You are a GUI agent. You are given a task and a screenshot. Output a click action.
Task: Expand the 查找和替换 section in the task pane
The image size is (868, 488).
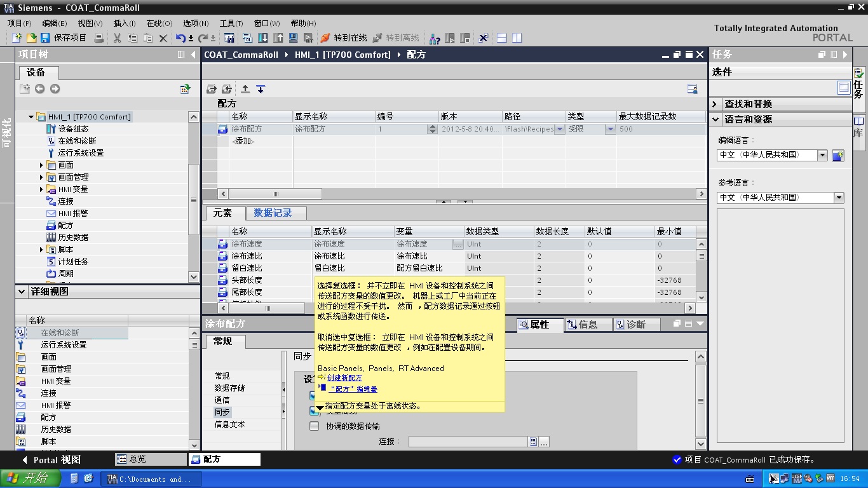[x=715, y=104]
